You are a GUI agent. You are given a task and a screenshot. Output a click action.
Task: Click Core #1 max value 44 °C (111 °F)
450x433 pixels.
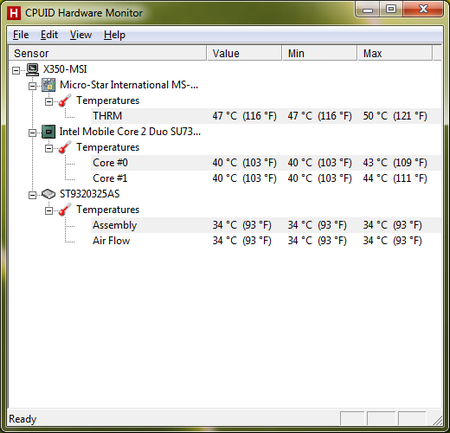[395, 178]
